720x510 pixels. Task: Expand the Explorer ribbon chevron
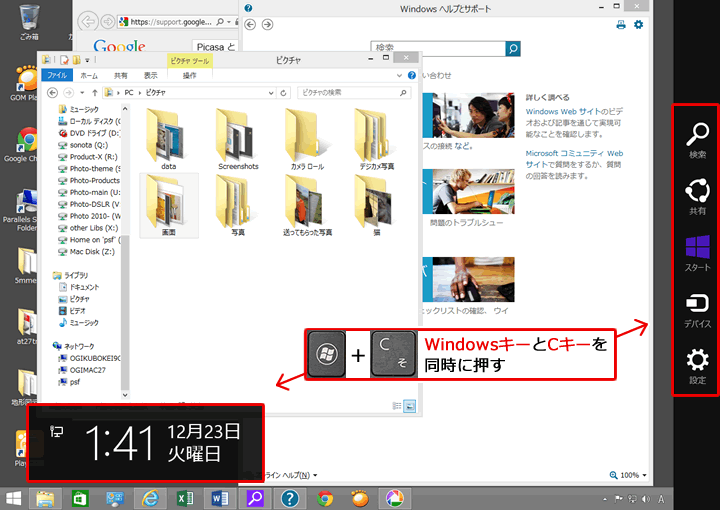[x=399, y=75]
